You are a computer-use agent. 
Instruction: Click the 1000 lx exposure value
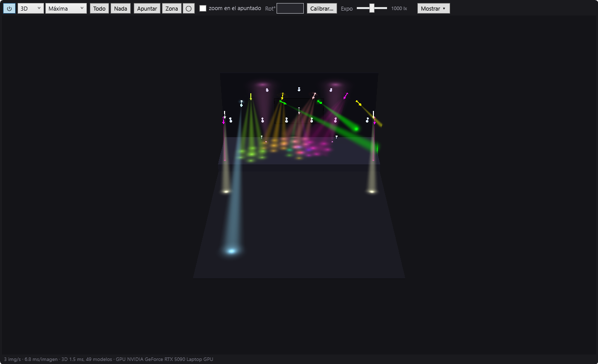(x=399, y=9)
